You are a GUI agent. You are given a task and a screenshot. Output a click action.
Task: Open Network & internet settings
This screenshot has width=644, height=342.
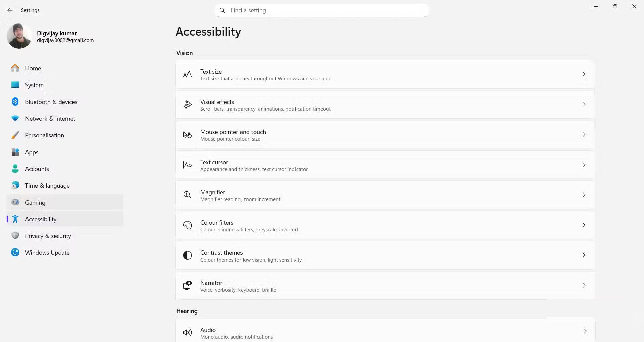pyautogui.click(x=50, y=119)
